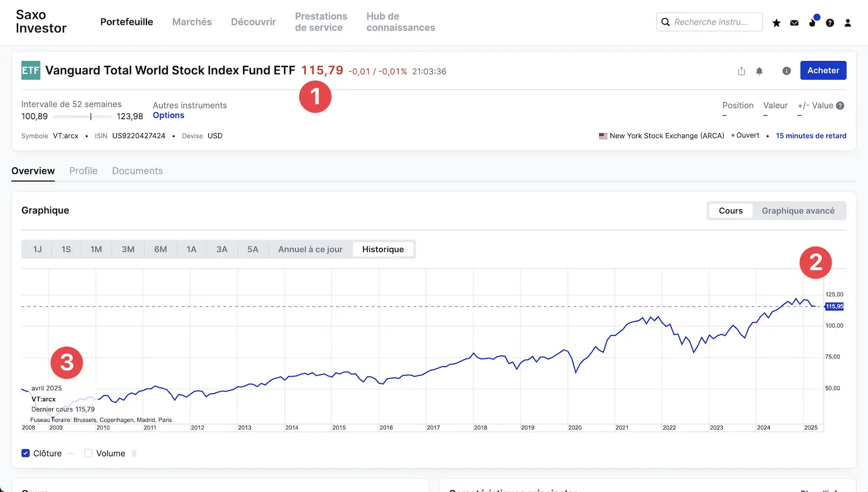The image size is (868, 492).
Task: Switch to the Documents tab
Action: [x=137, y=171]
